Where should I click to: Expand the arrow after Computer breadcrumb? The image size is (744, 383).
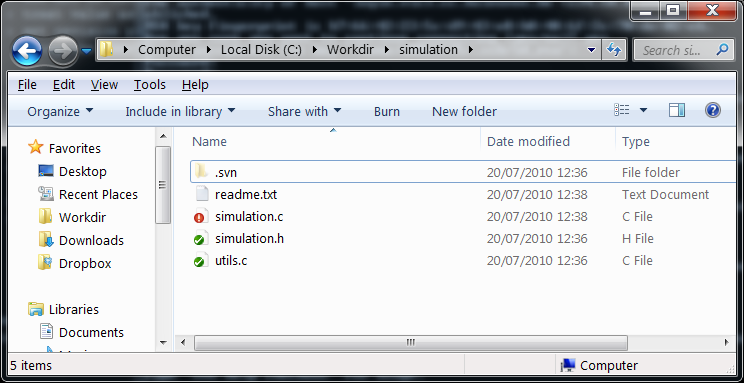[x=209, y=50]
